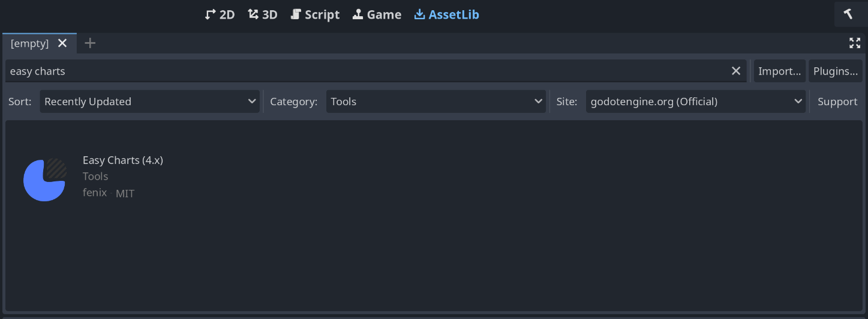Add a new scene tab with plus

[90, 43]
